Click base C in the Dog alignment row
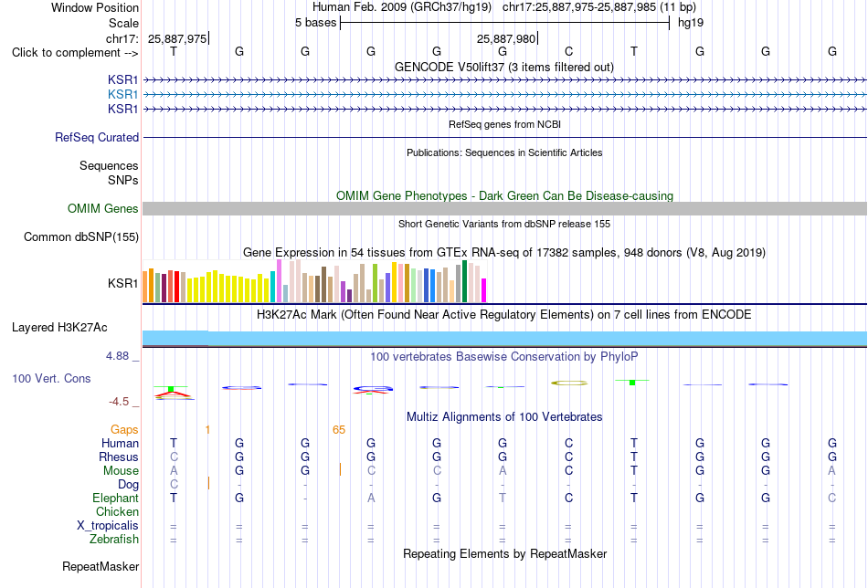The width and height of the screenshot is (868, 588). [174, 485]
